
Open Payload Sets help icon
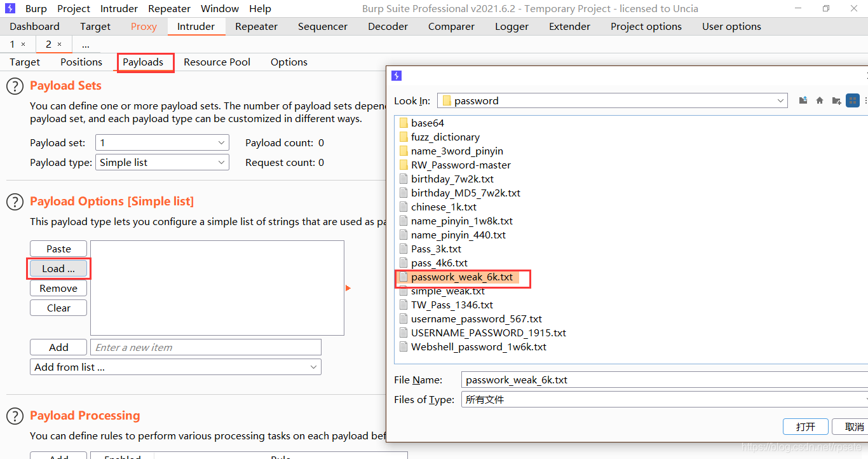click(x=15, y=86)
